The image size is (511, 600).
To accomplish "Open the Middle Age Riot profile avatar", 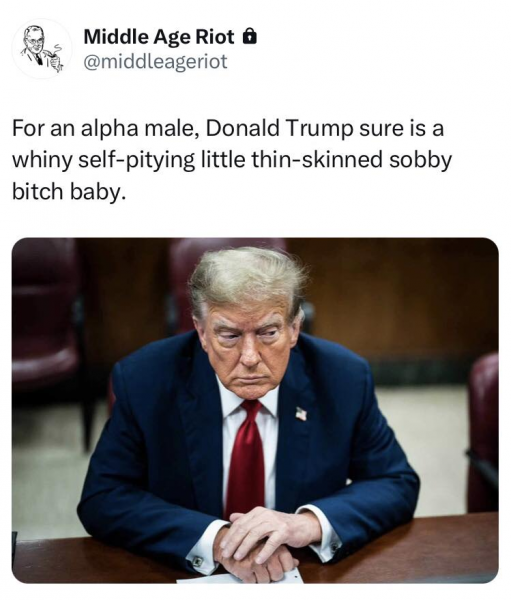I will tap(42, 49).
